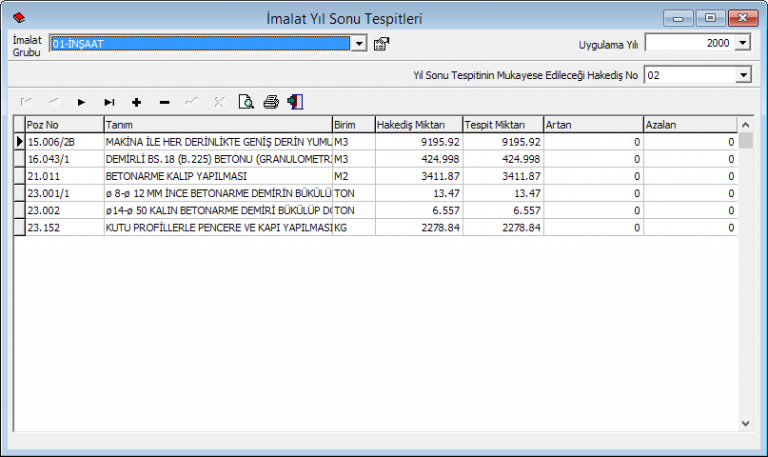Click icon next to İmalat Grubu dropdown
This screenshot has height=457, width=768.
380,44
